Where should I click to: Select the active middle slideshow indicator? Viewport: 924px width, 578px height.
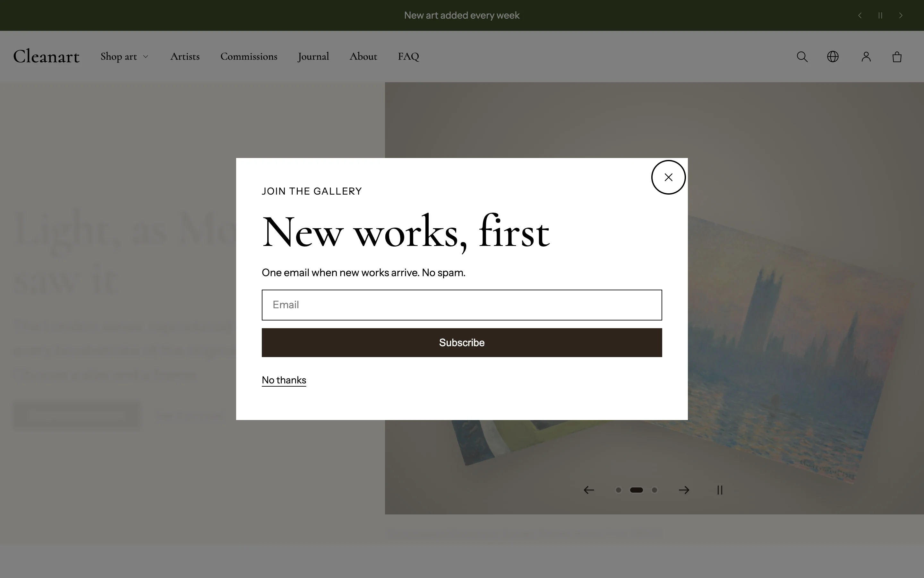tap(637, 490)
